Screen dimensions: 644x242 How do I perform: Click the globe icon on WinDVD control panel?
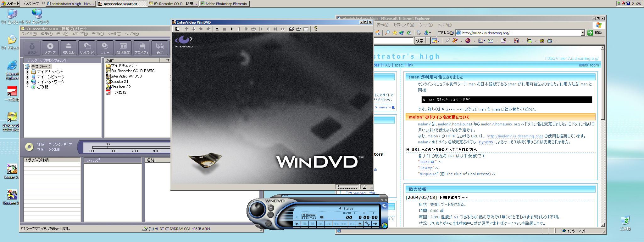[x=384, y=225]
